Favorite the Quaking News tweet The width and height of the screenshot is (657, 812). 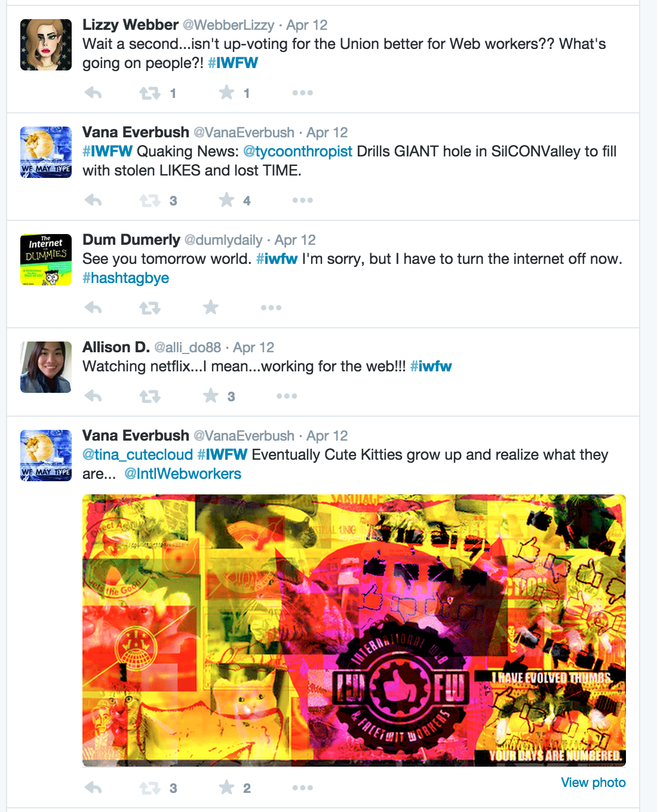click(226, 199)
